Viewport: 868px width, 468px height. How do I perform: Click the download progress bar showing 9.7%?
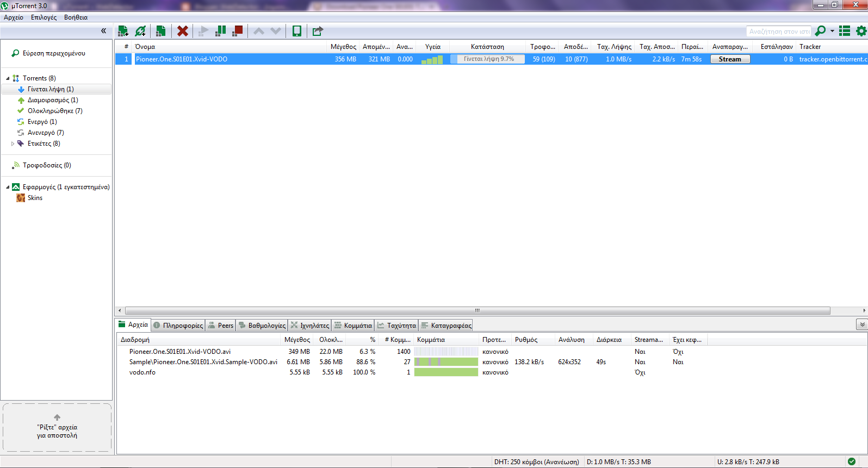[x=488, y=59]
